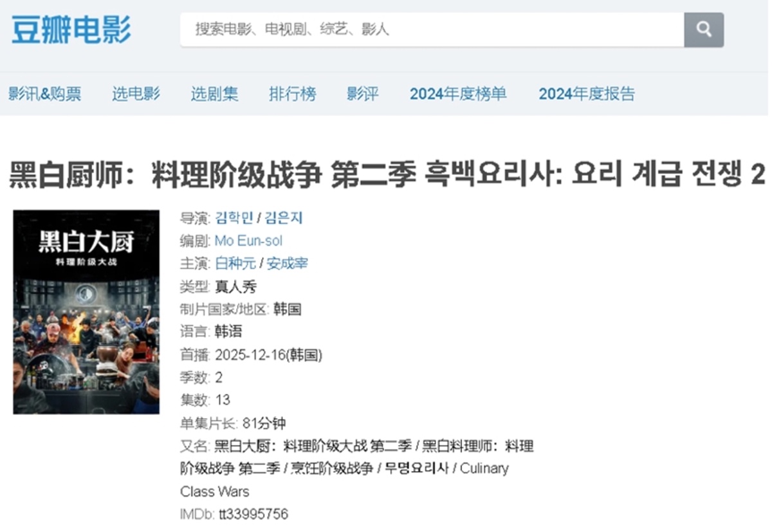Open the 2024年度榜单 link
The image size is (772, 532).
click(458, 94)
